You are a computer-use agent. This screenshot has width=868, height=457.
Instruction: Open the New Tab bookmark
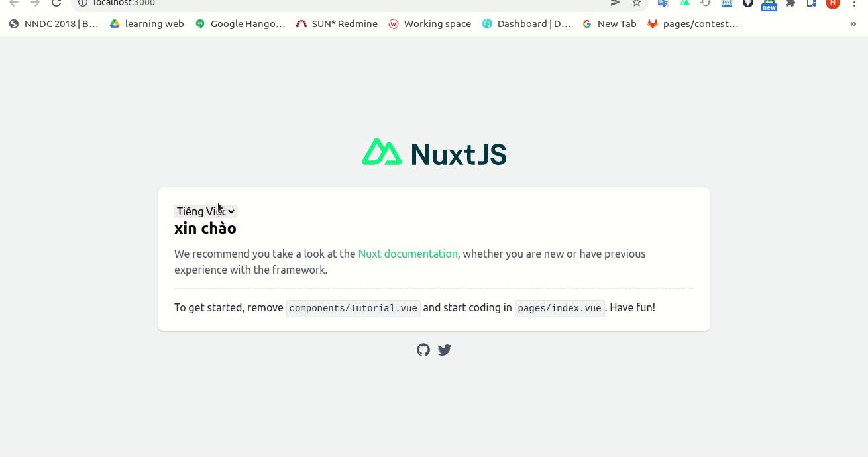pos(609,24)
